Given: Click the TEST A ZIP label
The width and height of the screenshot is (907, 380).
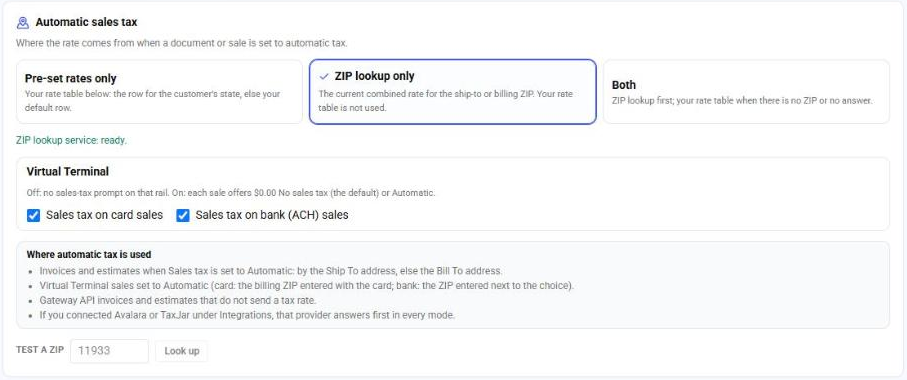Looking at the screenshot, I should click(40, 351).
